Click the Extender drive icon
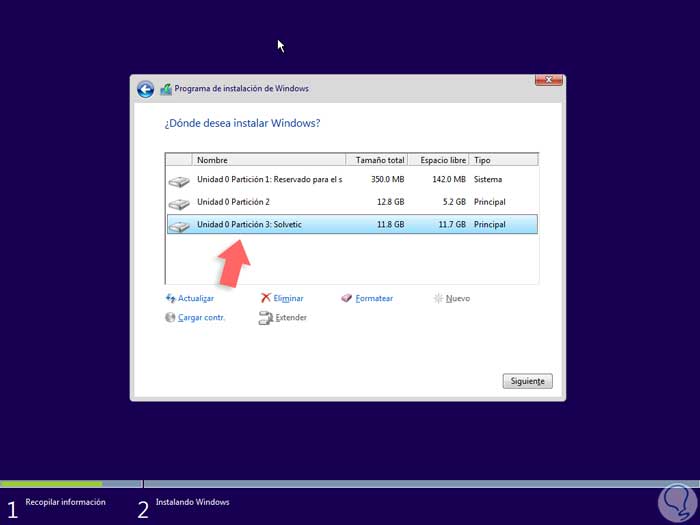This screenshot has width=700, height=525. (x=266, y=318)
